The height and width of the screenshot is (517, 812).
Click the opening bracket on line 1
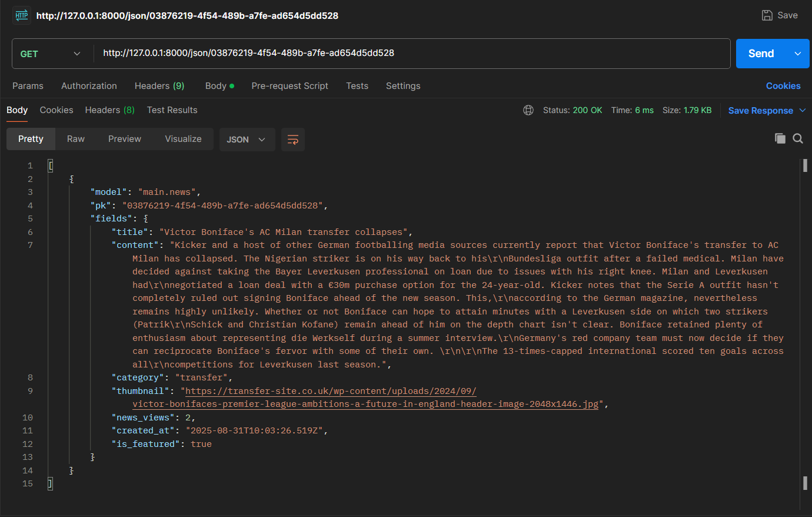click(x=51, y=165)
